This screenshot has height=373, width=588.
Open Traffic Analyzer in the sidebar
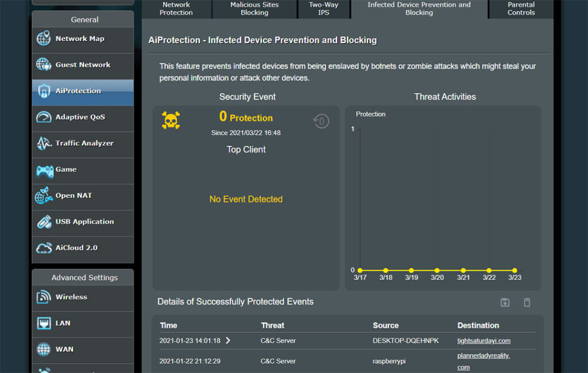point(42,144)
